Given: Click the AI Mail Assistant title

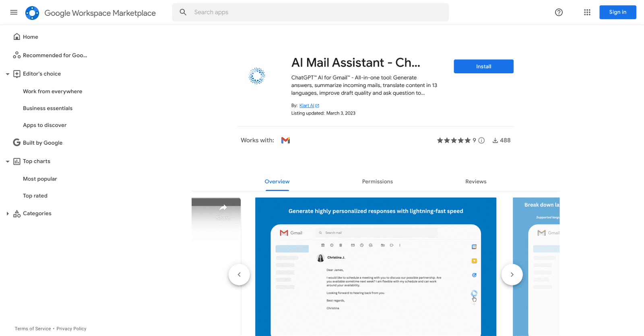Looking at the screenshot, I should tap(356, 62).
